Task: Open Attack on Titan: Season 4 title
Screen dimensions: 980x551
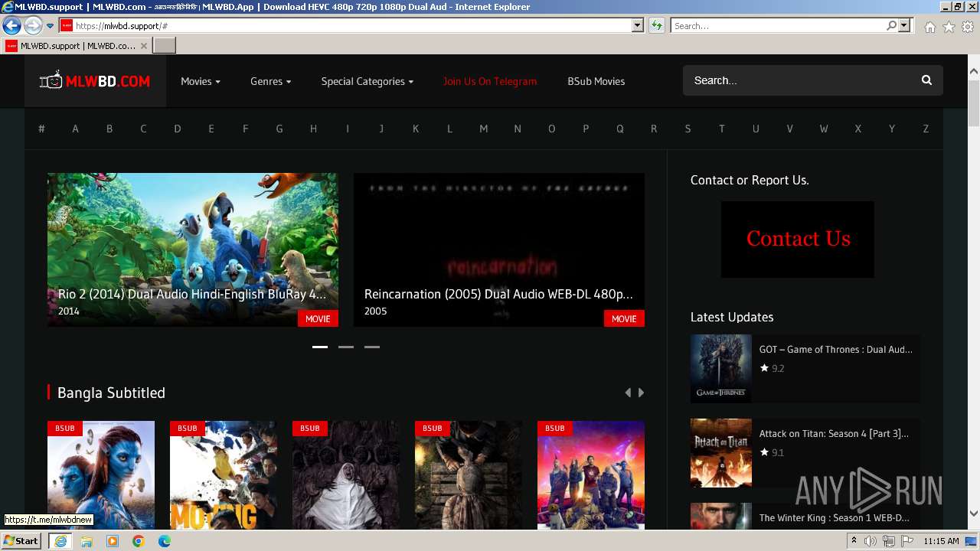Action: click(x=834, y=433)
